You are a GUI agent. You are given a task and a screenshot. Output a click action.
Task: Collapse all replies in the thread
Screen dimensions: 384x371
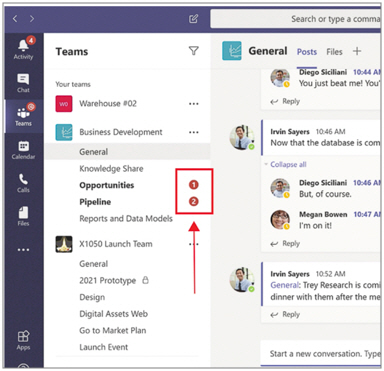(288, 164)
